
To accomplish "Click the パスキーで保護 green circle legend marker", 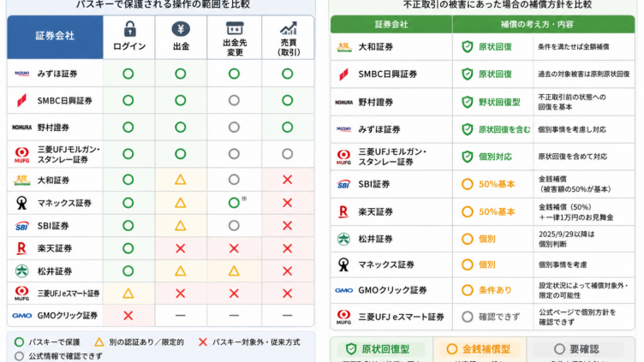I will (19, 342).
